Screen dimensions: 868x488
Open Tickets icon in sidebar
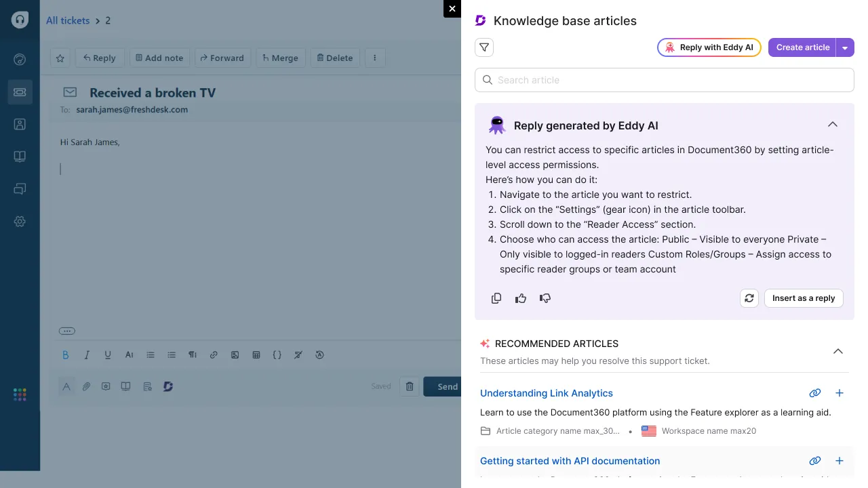click(x=20, y=91)
